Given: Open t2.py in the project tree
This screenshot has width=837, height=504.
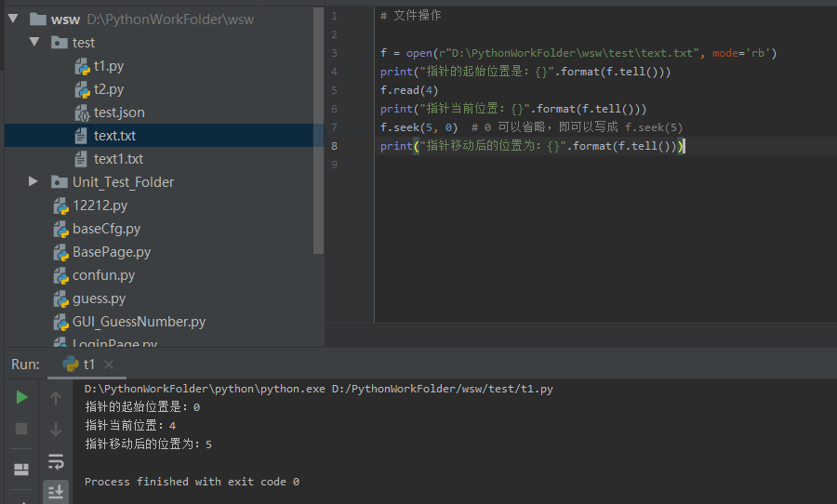Looking at the screenshot, I should point(109,89).
